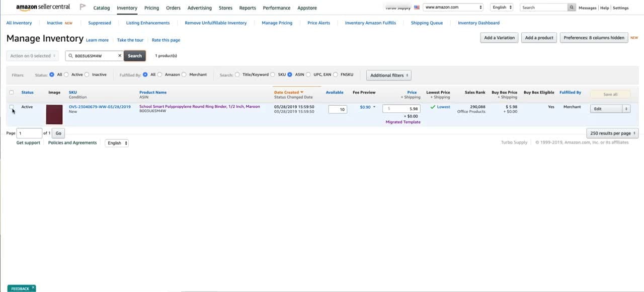Open the Catalog menu

[102, 8]
